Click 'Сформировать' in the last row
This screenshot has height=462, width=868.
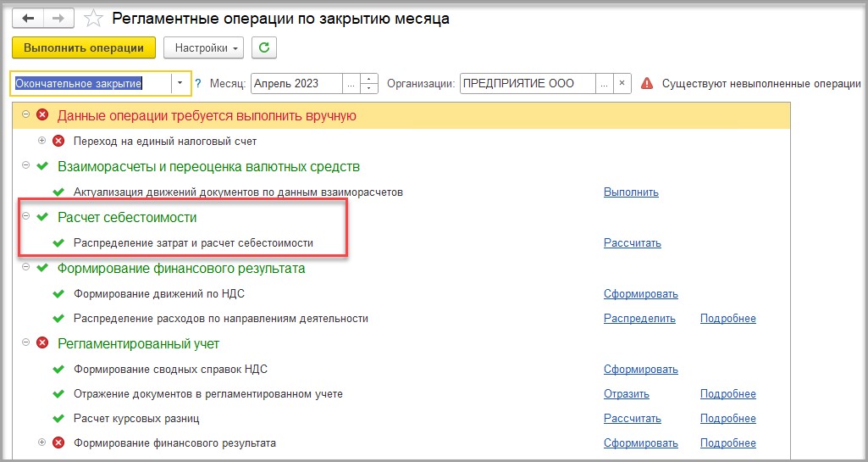click(640, 443)
